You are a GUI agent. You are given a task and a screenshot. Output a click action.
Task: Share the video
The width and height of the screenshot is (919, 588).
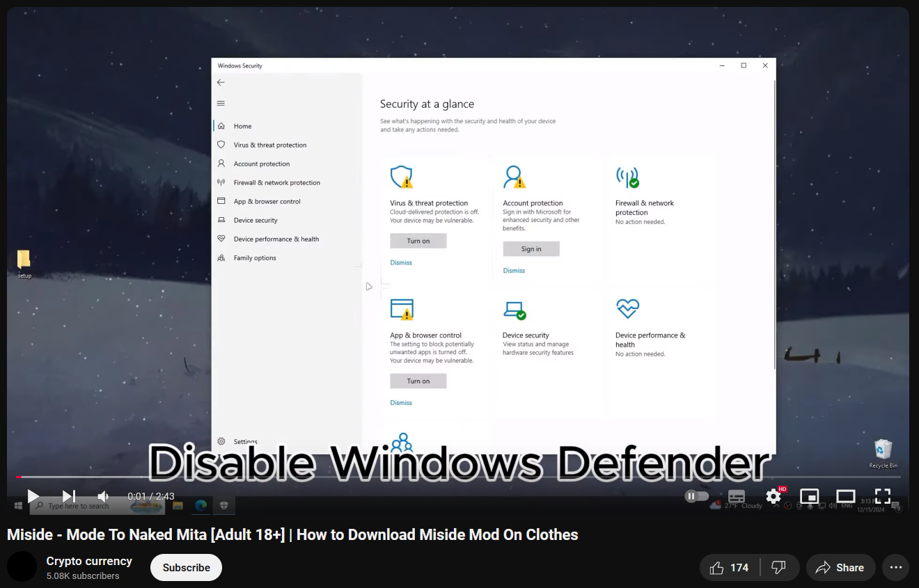(x=840, y=568)
